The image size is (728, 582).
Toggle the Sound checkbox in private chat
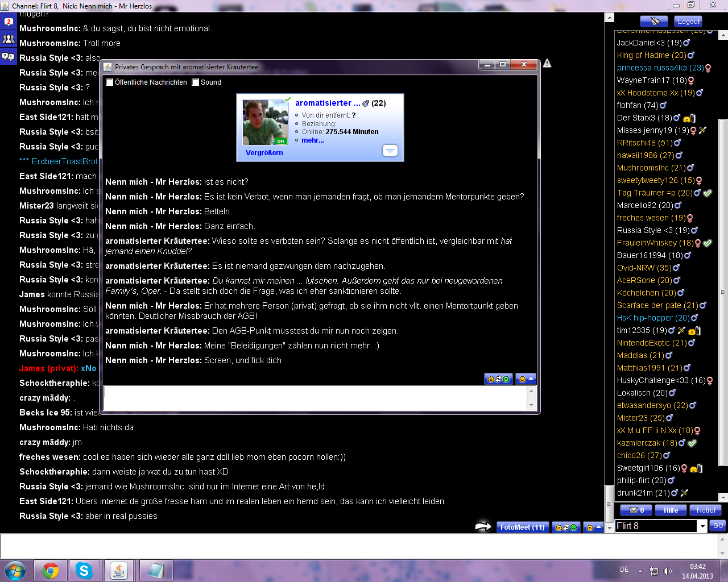(x=196, y=82)
